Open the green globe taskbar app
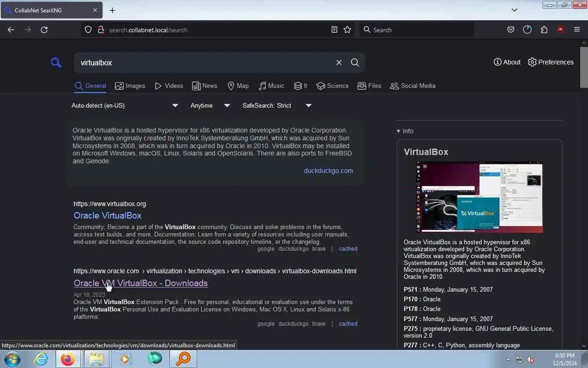588x368 pixels. point(155,359)
